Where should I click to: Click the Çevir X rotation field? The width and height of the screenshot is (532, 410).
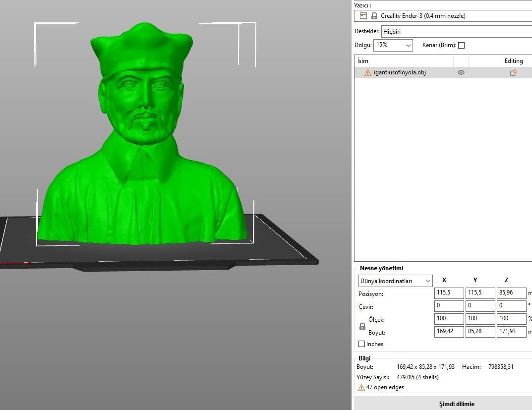(449, 305)
